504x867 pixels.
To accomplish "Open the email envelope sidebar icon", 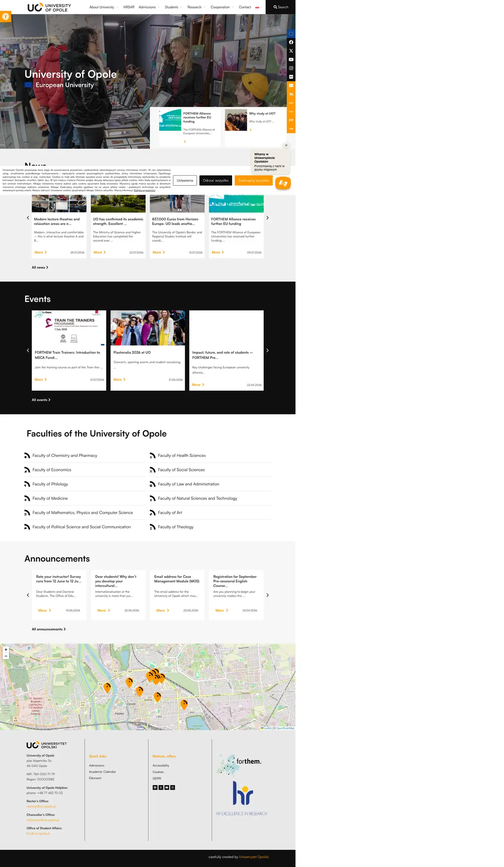I will (x=291, y=86).
